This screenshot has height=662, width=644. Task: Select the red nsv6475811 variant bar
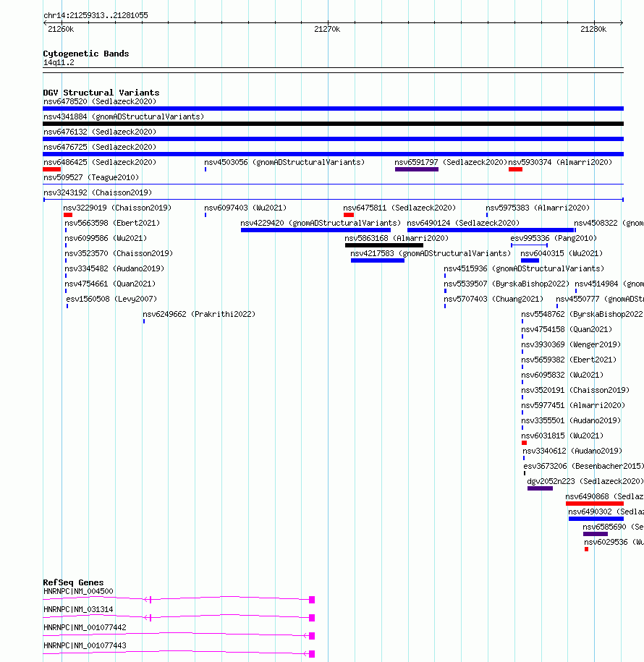tap(349, 215)
